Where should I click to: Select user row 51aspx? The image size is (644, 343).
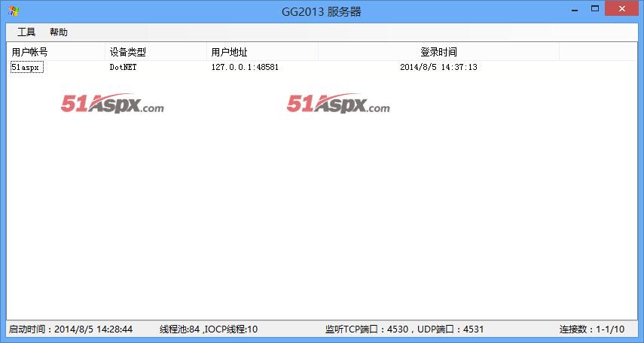(27, 67)
